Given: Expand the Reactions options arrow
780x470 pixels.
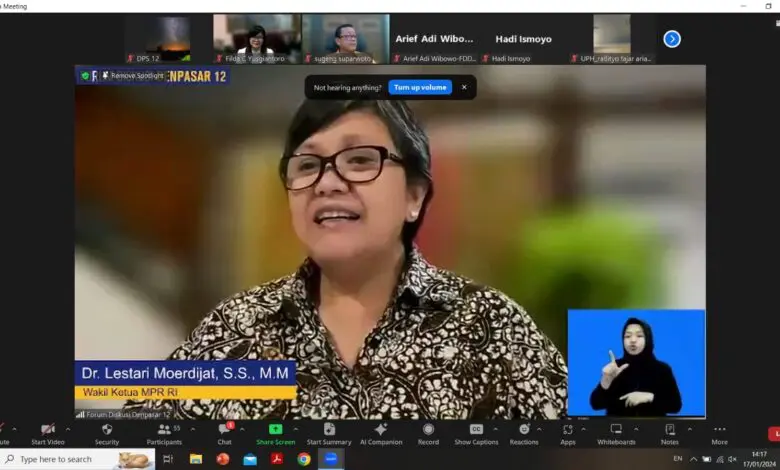Looking at the screenshot, I should tap(539, 429).
